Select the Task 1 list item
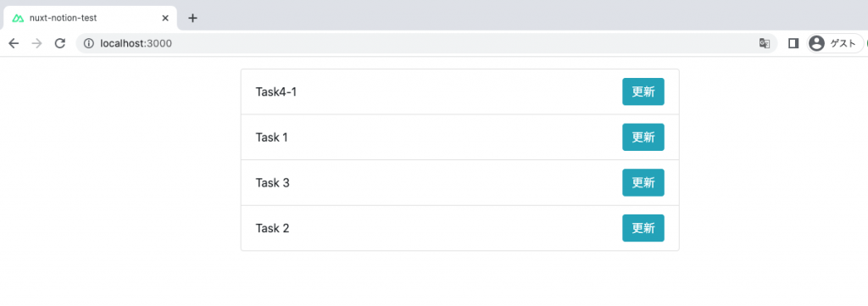868x306 pixels. tap(460, 137)
